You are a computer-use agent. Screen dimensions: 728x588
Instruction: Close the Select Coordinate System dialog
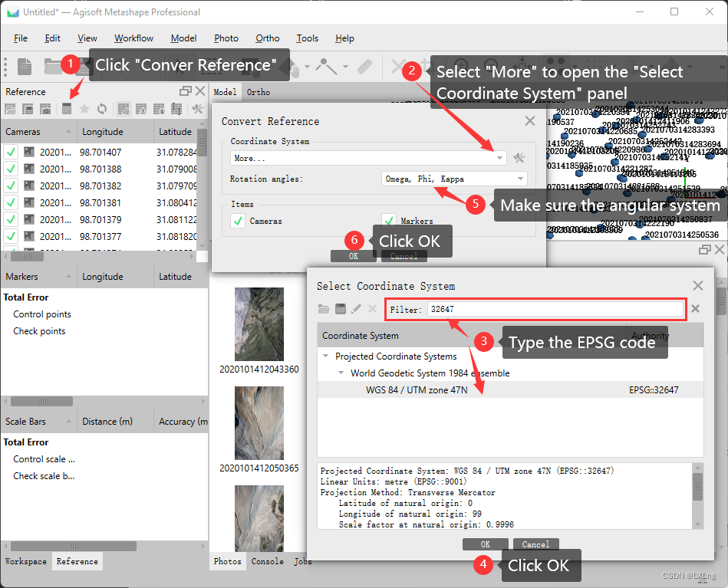tap(698, 285)
